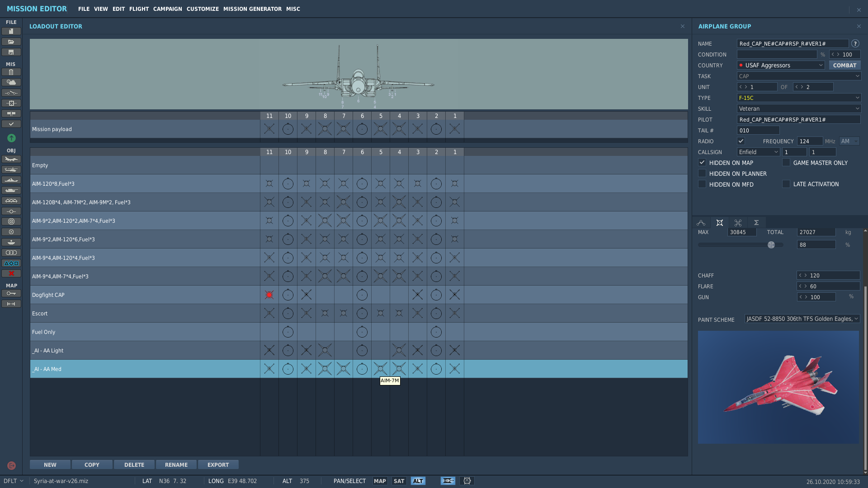
Task: Check GAME MASTER ONLY option
Action: coord(786,162)
